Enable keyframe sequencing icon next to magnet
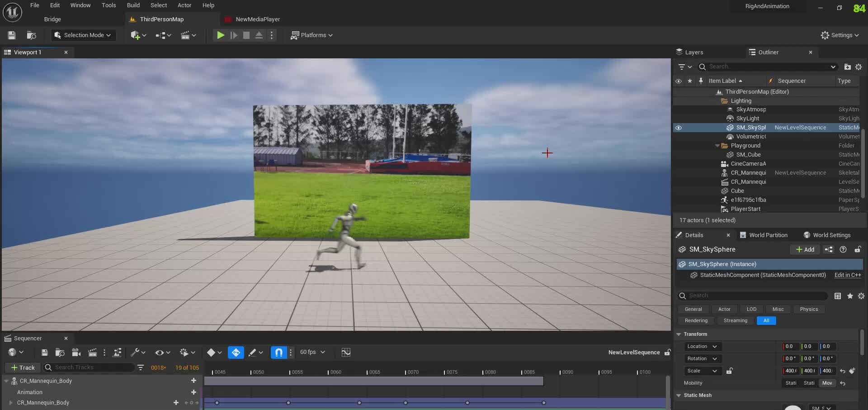This screenshot has height=410, width=868. 236,352
